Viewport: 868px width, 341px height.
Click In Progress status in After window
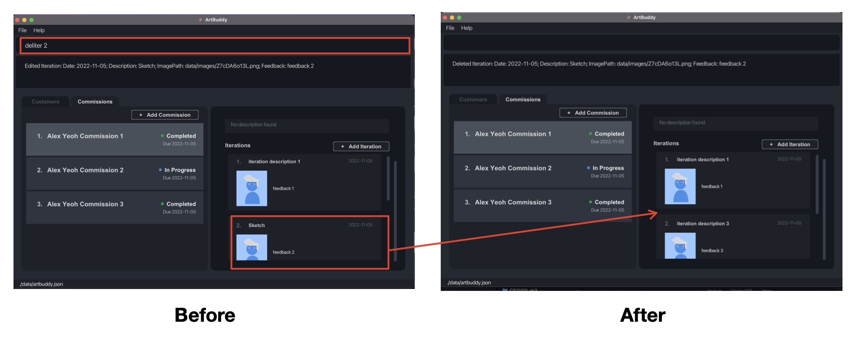click(605, 168)
